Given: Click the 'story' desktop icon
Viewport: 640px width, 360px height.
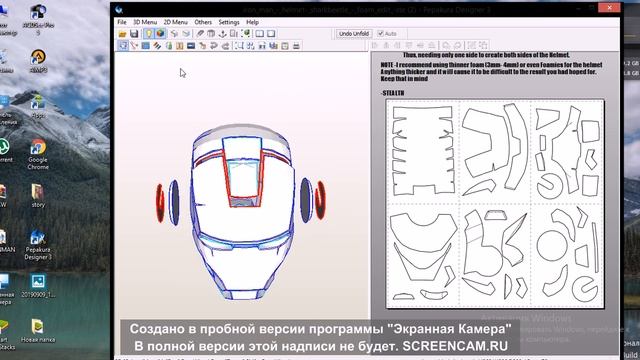Looking at the screenshot, I should (x=38, y=196).
